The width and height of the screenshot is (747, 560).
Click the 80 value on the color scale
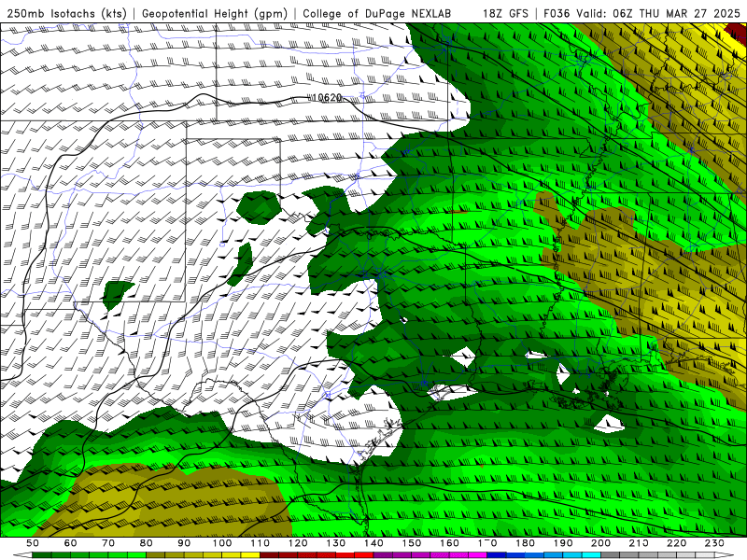(x=147, y=543)
